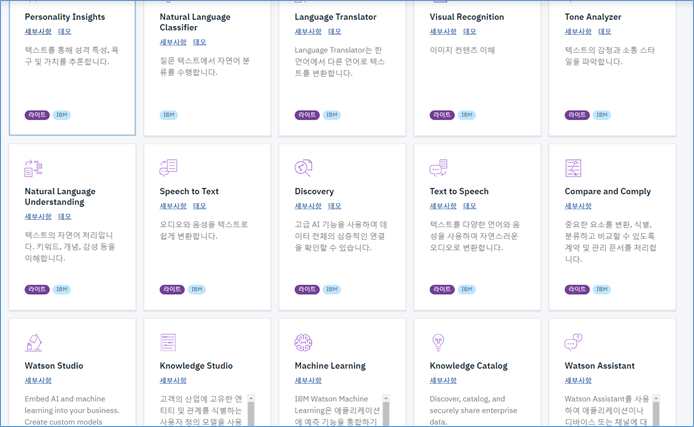Select the Watson Studio card title
This screenshot has height=427, width=694.
[54, 366]
